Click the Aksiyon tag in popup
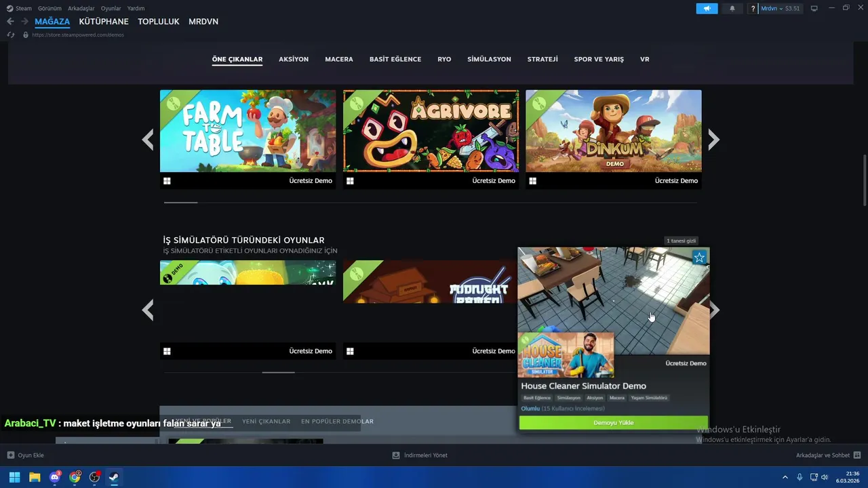This screenshot has height=488, width=868. pyautogui.click(x=595, y=398)
